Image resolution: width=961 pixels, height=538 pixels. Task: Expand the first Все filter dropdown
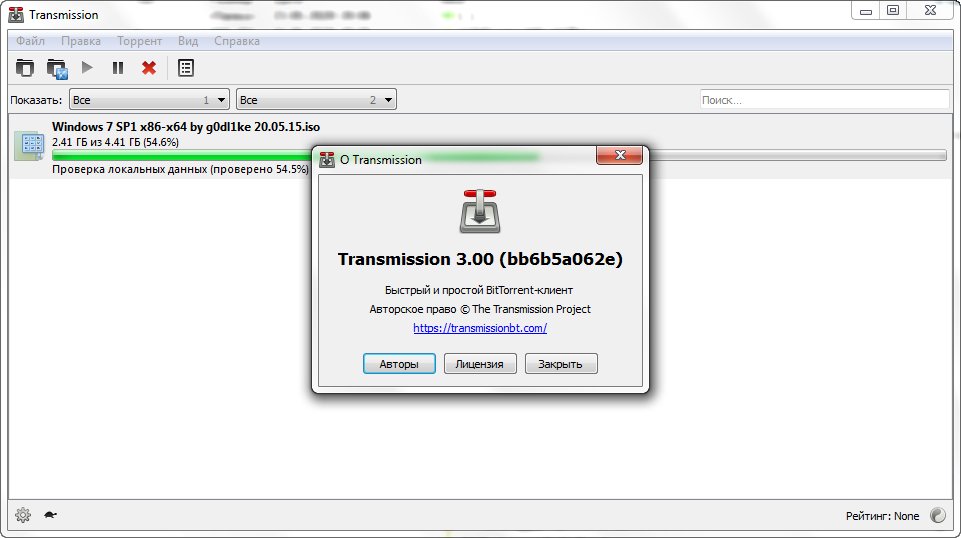coord(150,99)
